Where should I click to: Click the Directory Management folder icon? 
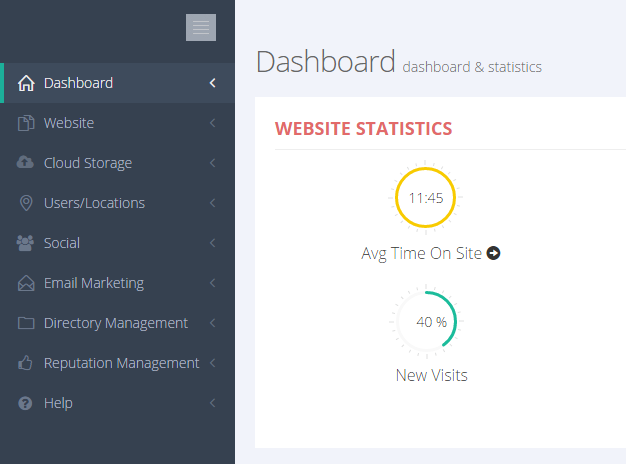point(26,323)
